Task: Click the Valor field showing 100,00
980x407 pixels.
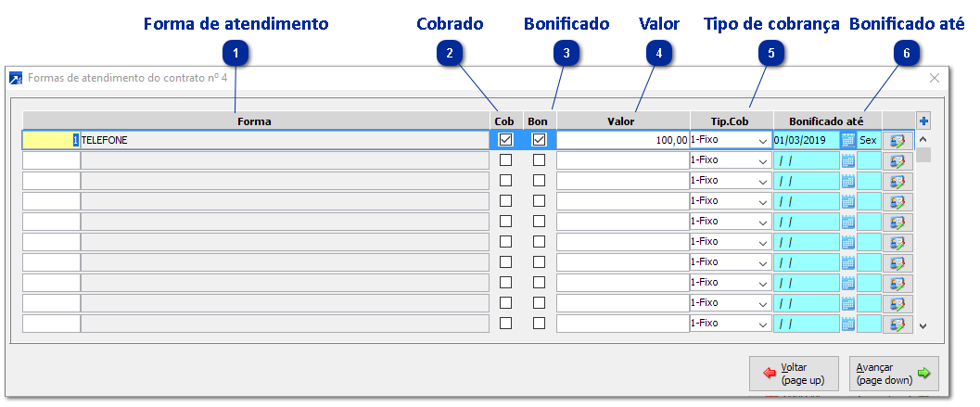Action: pos(622,140)
